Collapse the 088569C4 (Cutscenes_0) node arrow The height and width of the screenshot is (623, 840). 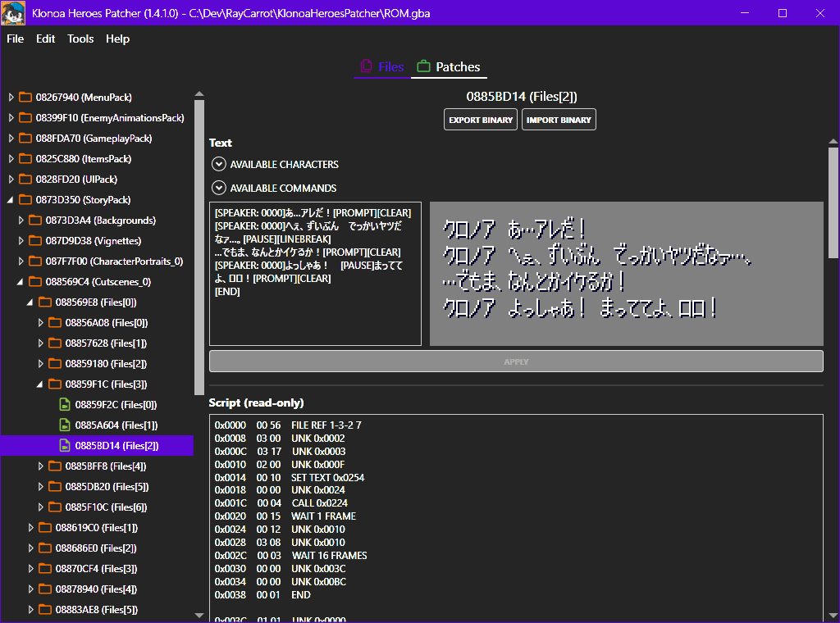[21, 281]
